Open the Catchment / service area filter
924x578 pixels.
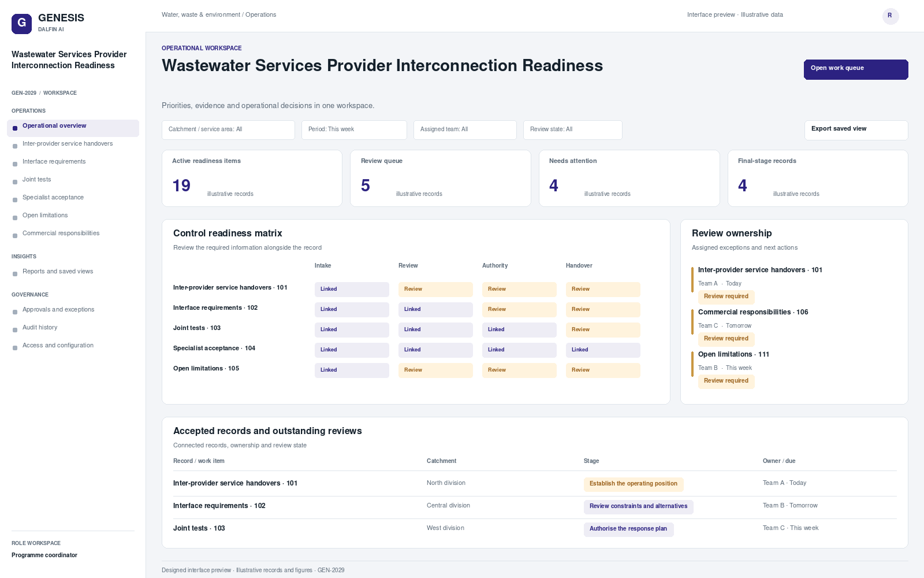[228, 130]
